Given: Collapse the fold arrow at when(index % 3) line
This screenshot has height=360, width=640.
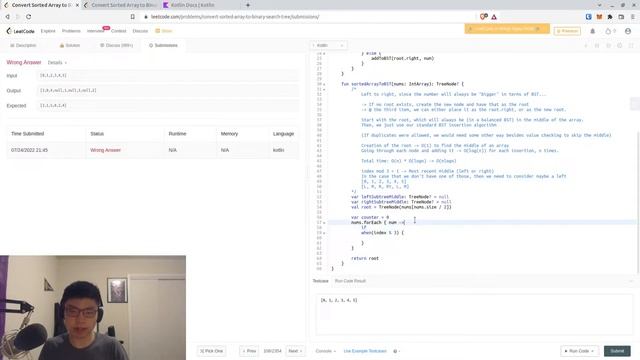Looking at the screenshot, I should [x=324, y=233].
